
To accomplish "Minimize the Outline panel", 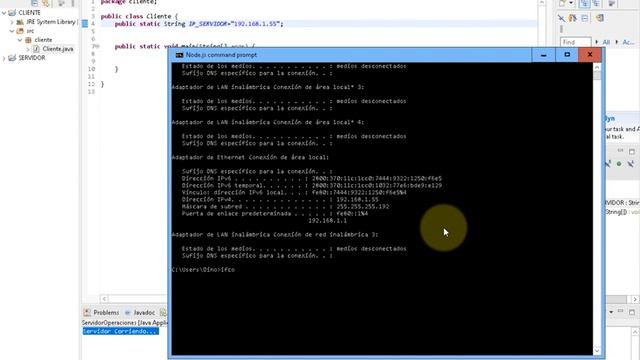I will [620, 151].
